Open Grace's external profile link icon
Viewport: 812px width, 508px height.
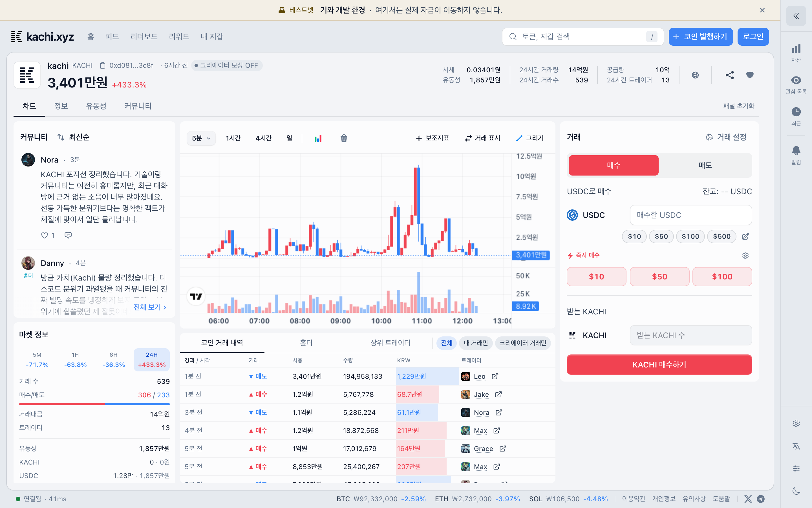pos(503,448)
